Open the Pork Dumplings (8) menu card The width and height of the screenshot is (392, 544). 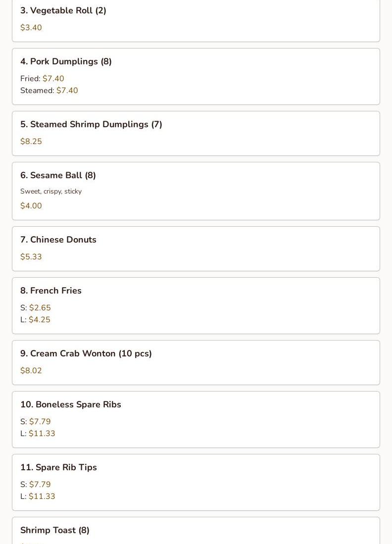(x=196, y=76)
